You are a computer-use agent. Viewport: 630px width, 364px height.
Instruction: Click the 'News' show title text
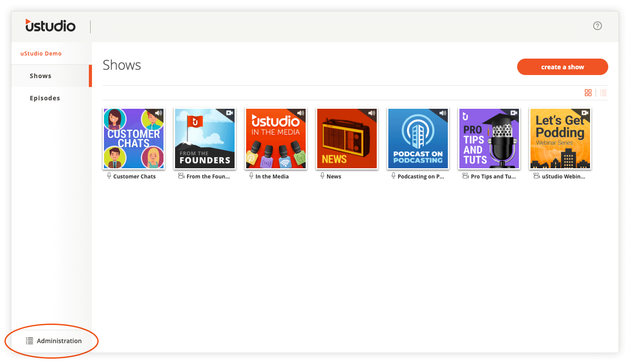[334, 176]
